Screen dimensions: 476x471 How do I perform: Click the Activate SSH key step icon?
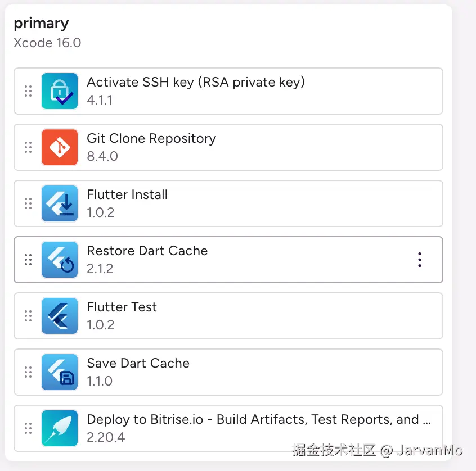click(60, 91)
